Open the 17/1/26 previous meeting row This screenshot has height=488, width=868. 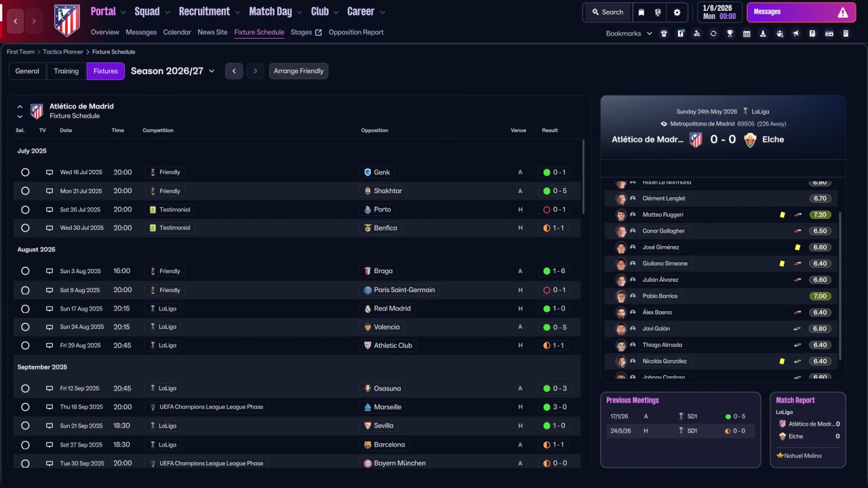click(x=680, y=417)
